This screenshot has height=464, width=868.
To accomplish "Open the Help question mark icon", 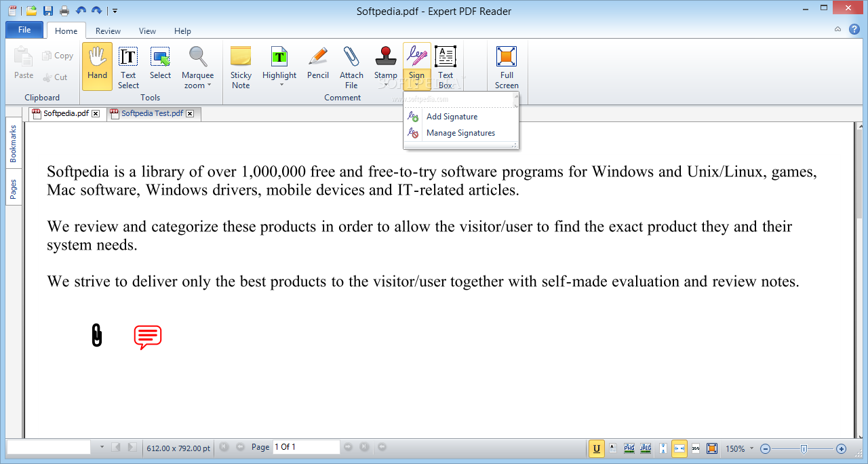I will tap(854, 29).
